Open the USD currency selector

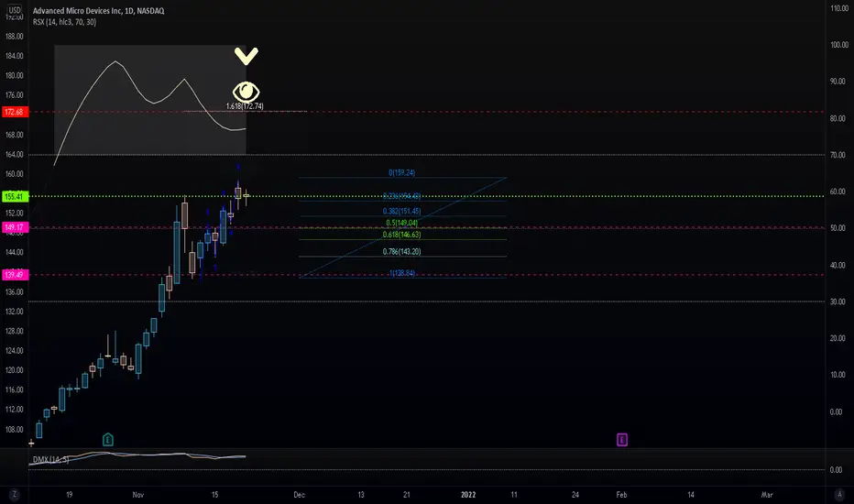15,10
